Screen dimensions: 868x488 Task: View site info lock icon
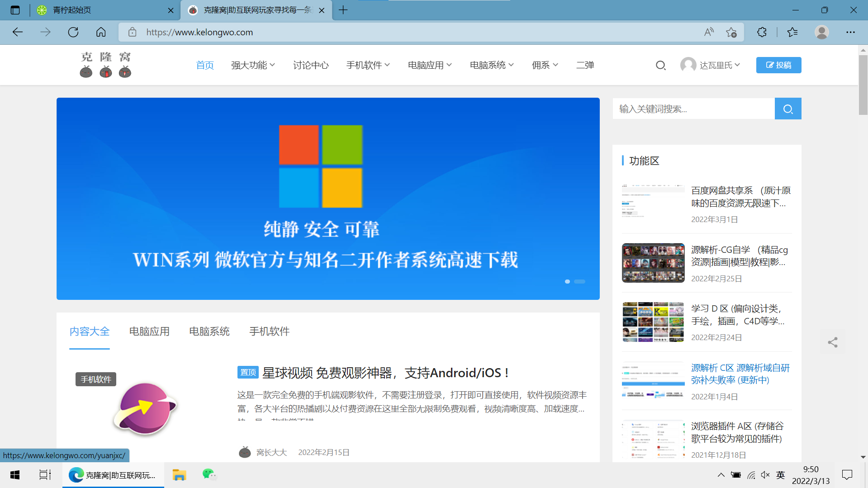point(132,32)
